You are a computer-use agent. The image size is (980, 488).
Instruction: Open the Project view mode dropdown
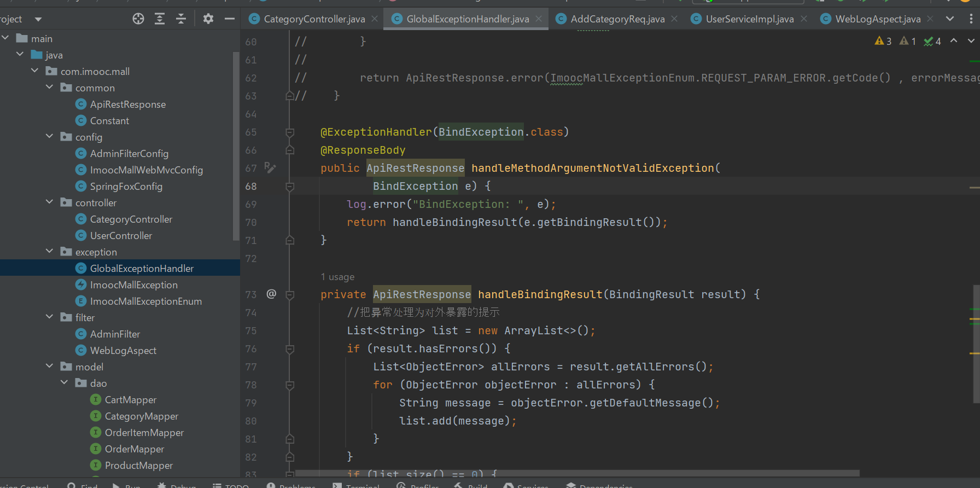38,19
